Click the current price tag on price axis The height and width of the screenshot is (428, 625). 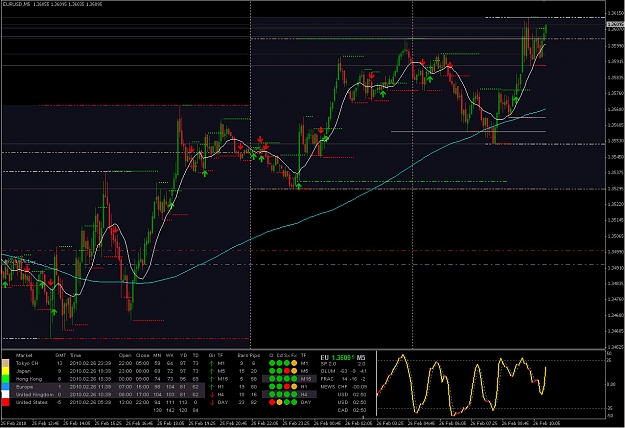pyautogui.click(x=615, y=24)
